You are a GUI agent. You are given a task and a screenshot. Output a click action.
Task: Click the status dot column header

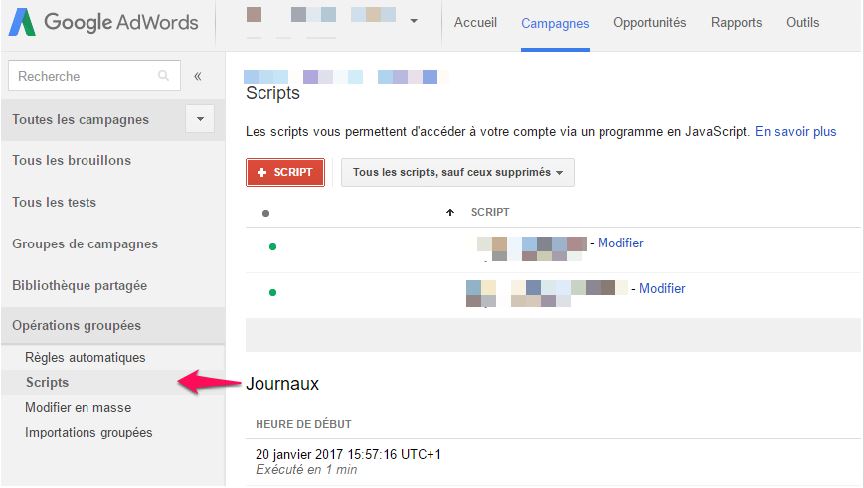265,213
